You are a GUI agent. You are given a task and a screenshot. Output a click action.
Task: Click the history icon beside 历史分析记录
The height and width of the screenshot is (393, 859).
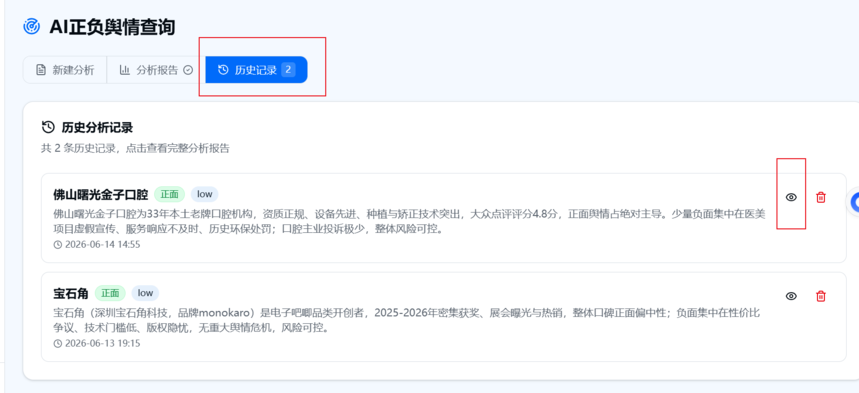click(48, 128)
